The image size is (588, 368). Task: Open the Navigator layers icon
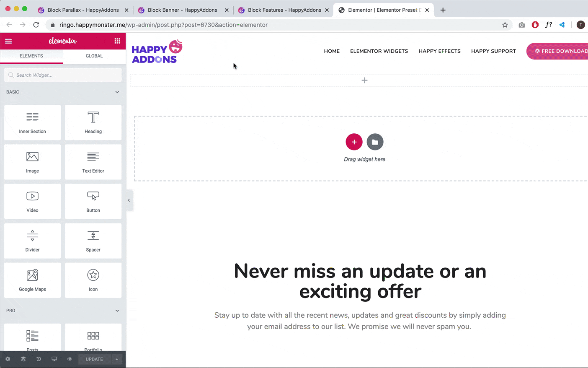[23, 359]
